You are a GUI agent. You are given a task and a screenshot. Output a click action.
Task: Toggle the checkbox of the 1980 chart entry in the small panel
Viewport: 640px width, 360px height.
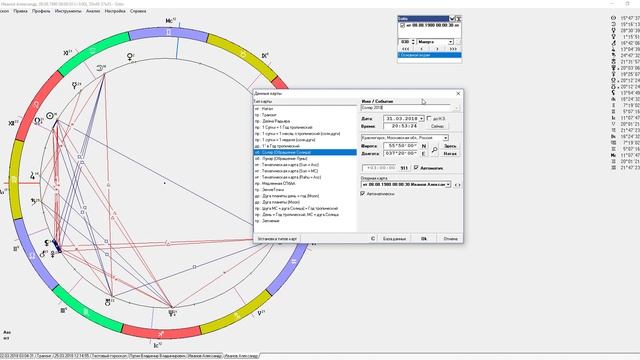402,25
